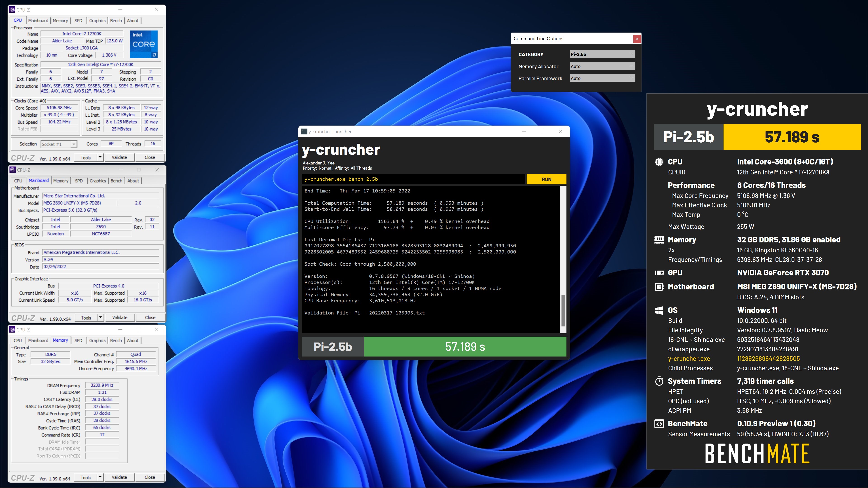The width and height of the screenshot is (868, 488).
Task: Open Graphics tab in top CPU-Z window
Action: pyautogui.click(x=97, y=21)
